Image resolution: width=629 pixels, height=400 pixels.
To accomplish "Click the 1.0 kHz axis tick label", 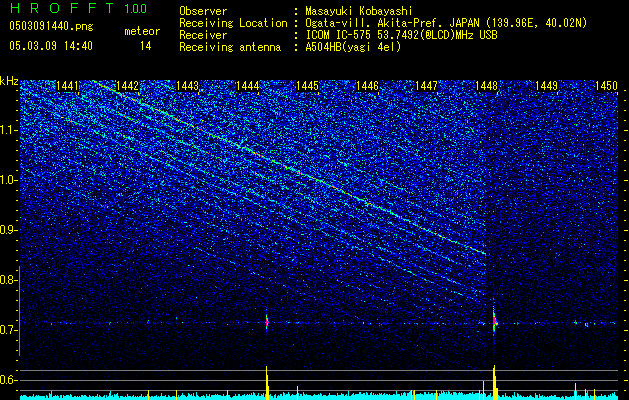I will pos(7,180).
